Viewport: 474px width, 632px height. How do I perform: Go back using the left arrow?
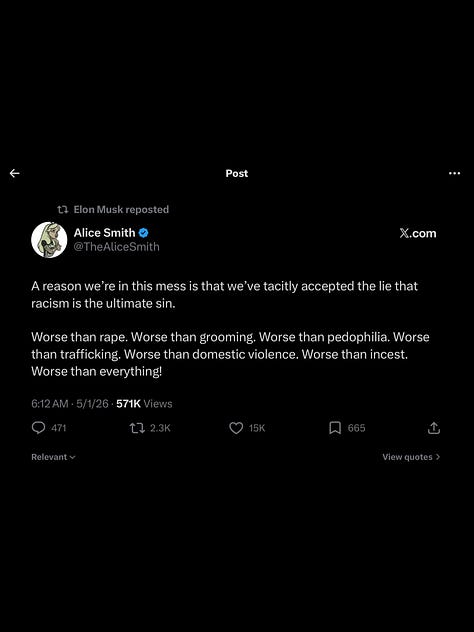15,173
